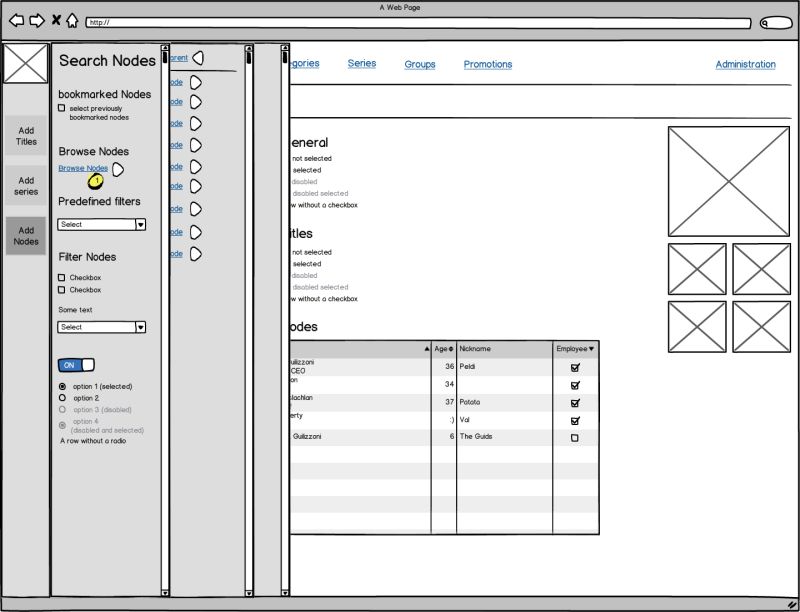Image resolution: width=800 pixels, height=612 pixels.
Task: Open the Employee column header dropdown
Action: (591, 349)
